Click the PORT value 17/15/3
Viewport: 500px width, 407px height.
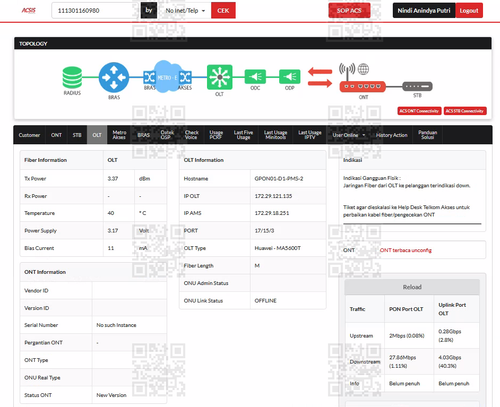264,230
